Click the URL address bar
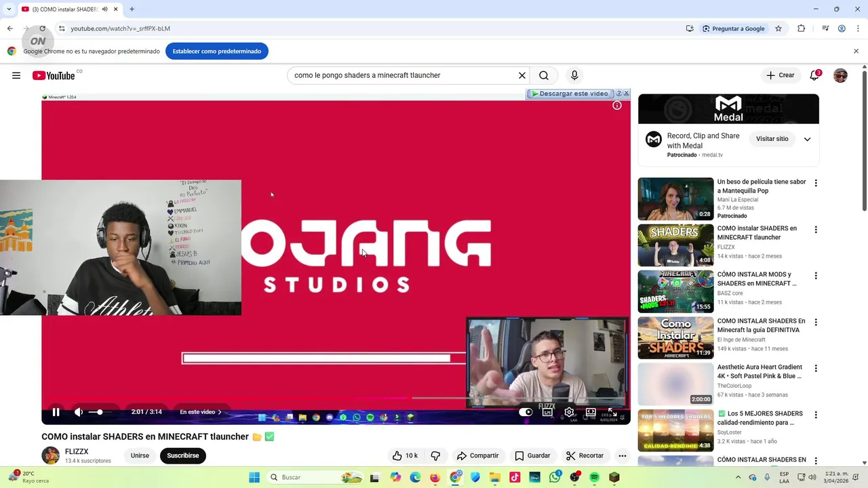868x488 pixels. (x=366, y=28)
